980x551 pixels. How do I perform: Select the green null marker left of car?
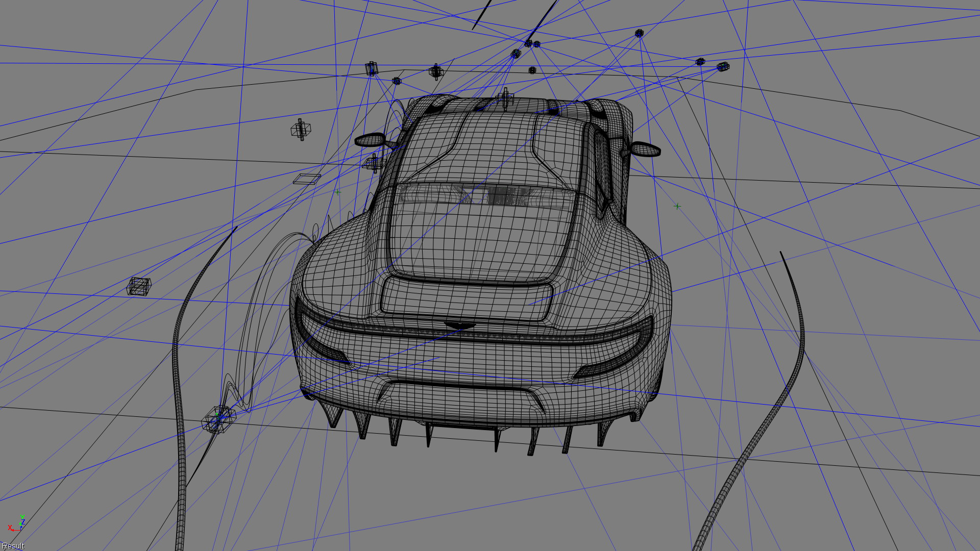coord(337,192)
